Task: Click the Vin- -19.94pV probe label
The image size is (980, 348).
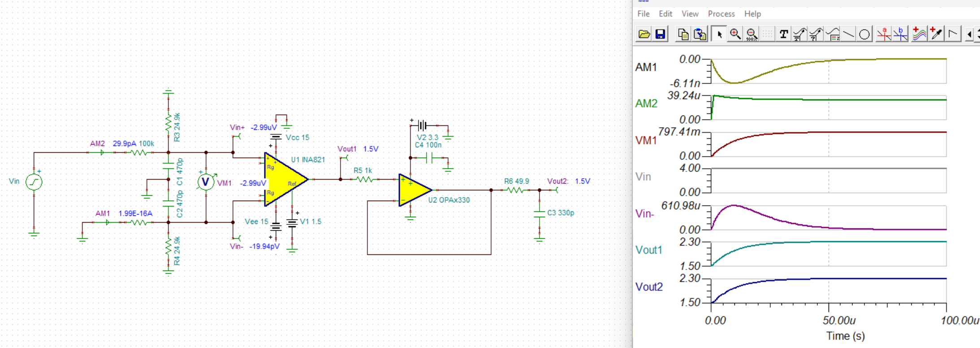Action: pyautogui.click(x=255, y=246)
